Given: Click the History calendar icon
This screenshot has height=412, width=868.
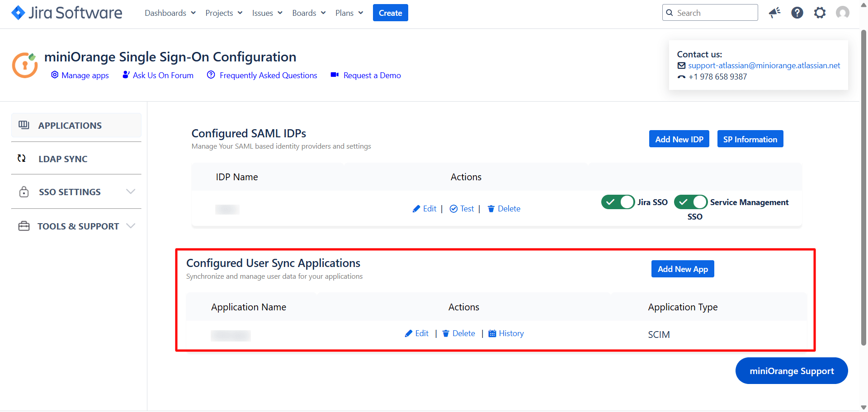Looking at the screenshot, I should pos(492,334).
